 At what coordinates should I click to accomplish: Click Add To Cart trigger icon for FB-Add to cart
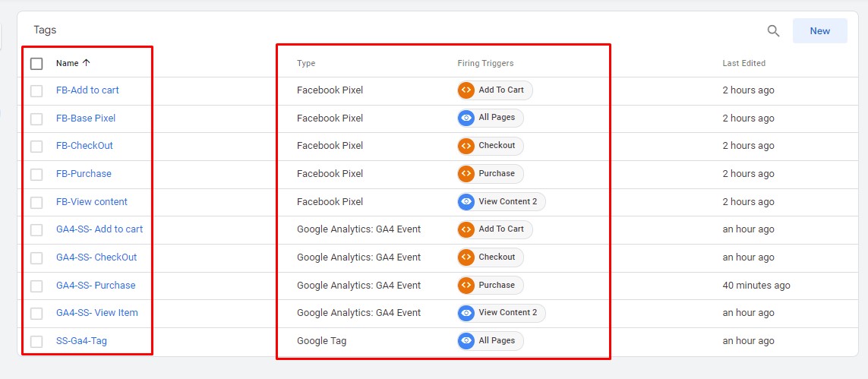pos(466,90)
